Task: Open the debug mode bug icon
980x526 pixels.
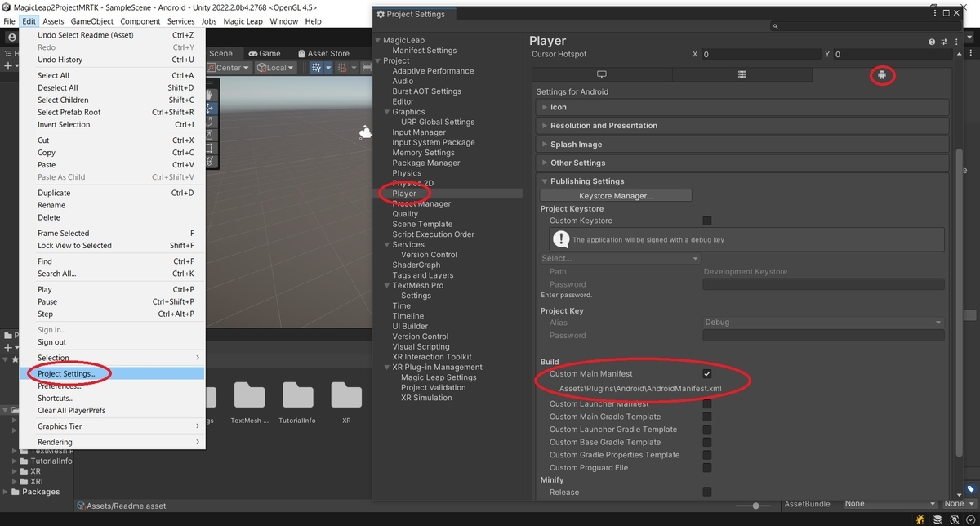Action: tap(920, 519)
